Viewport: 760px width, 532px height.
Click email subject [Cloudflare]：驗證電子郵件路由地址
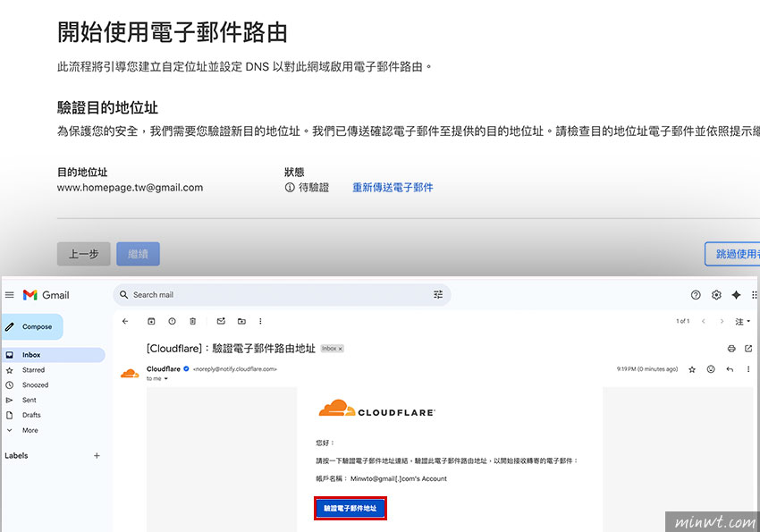pos(232,349)
